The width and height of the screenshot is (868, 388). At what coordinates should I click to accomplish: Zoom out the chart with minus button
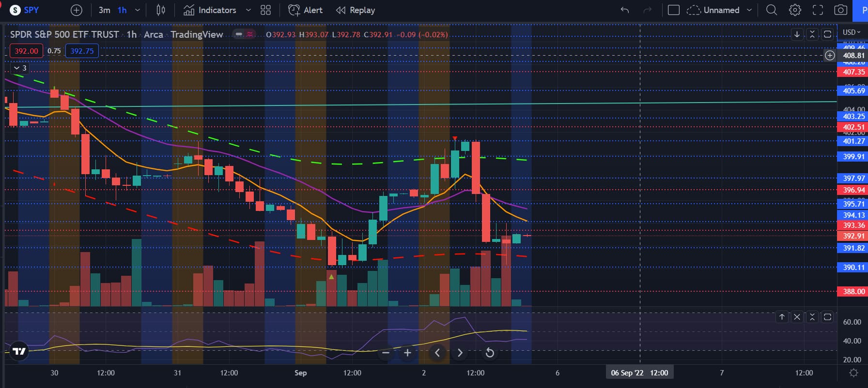(x=386, y=353)
